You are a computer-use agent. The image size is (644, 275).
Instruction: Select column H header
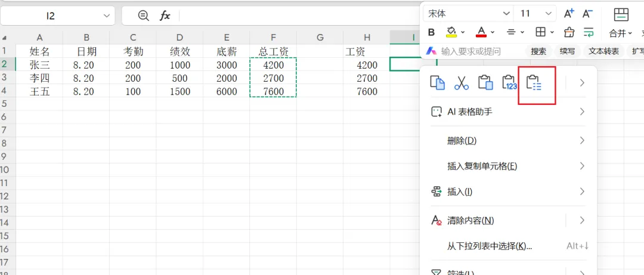click(x=367, y=38)
